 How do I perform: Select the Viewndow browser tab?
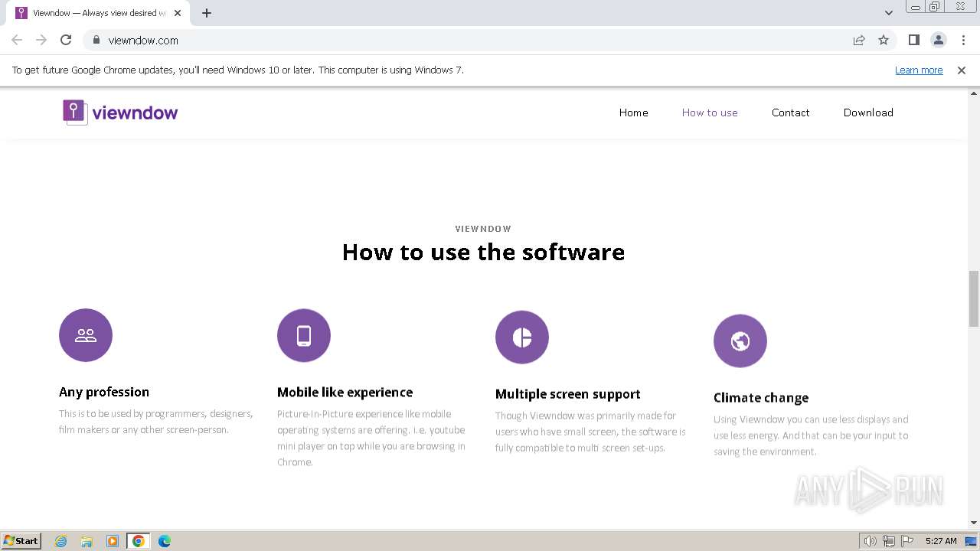pos(100,13)
